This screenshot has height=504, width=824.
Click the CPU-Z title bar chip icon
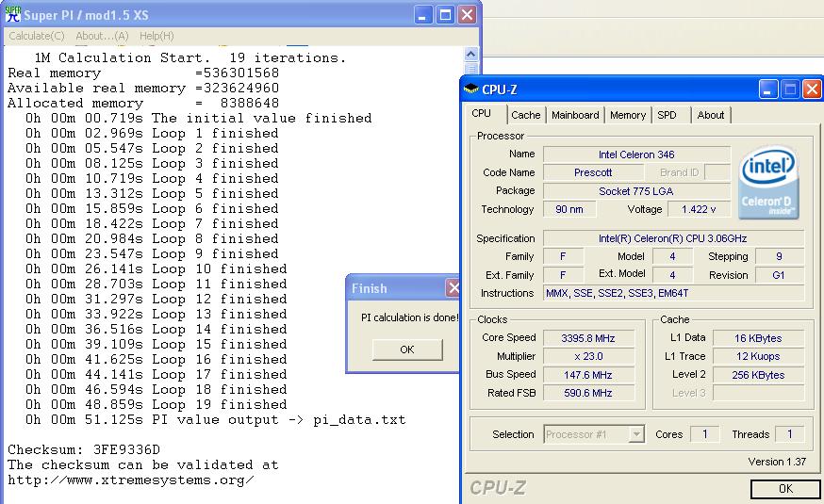point(470,89)
